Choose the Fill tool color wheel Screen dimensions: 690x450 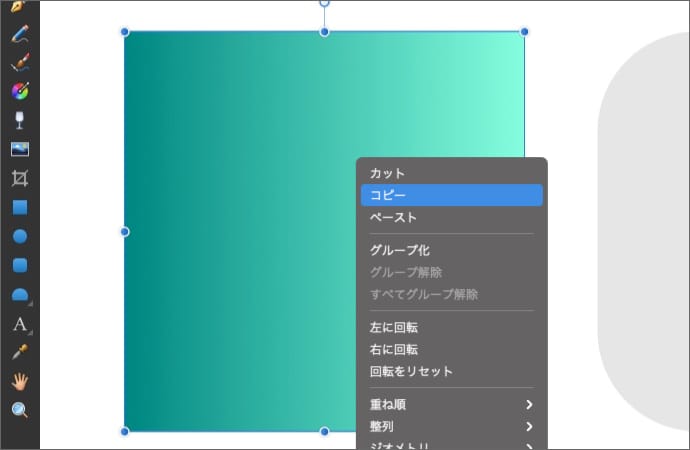(19, 92)
